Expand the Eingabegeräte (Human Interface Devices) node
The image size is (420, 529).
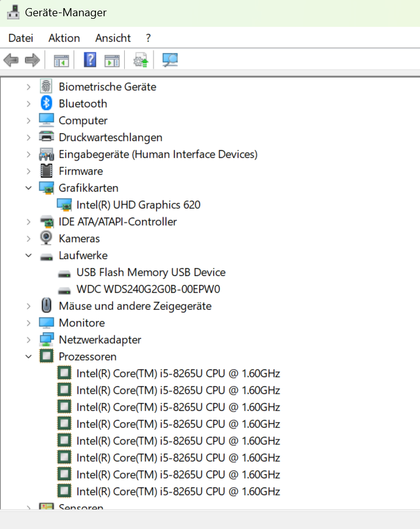29,154
